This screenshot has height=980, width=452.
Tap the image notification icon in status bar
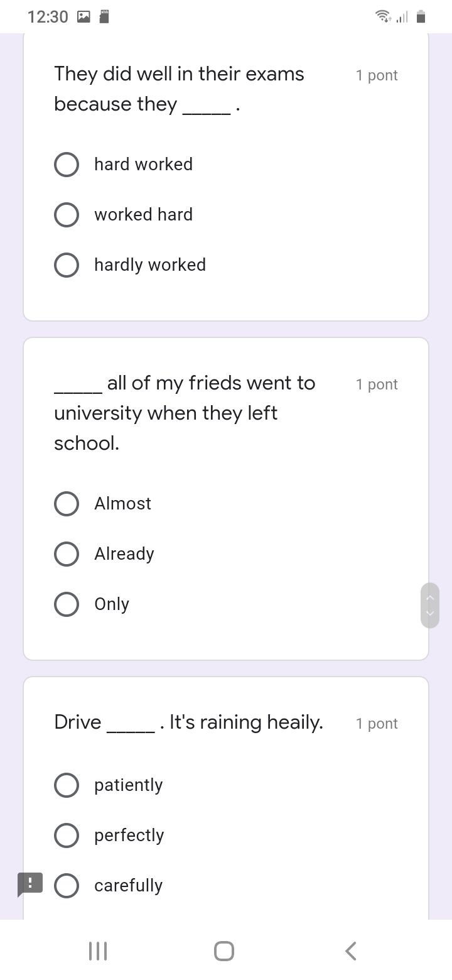click(83, 17)
